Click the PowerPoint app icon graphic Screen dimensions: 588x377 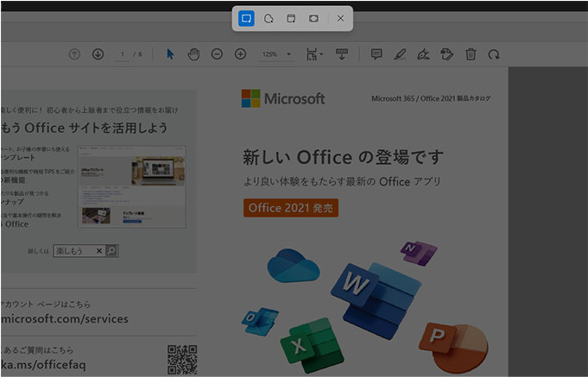(x=454, y=348)
